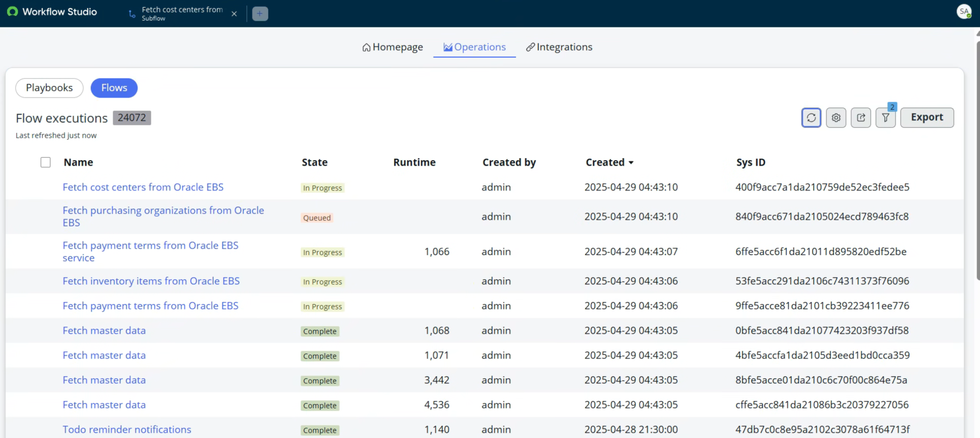Viewport: 980px width, 438px height.
Task: Switch to the Integrations tab
Action: (559, 47)
